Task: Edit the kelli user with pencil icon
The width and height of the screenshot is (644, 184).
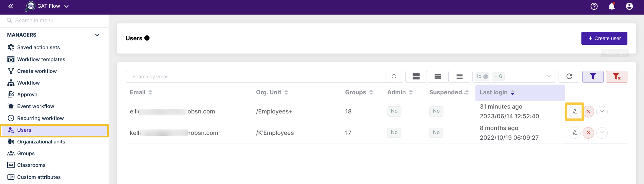Action: 575,133
